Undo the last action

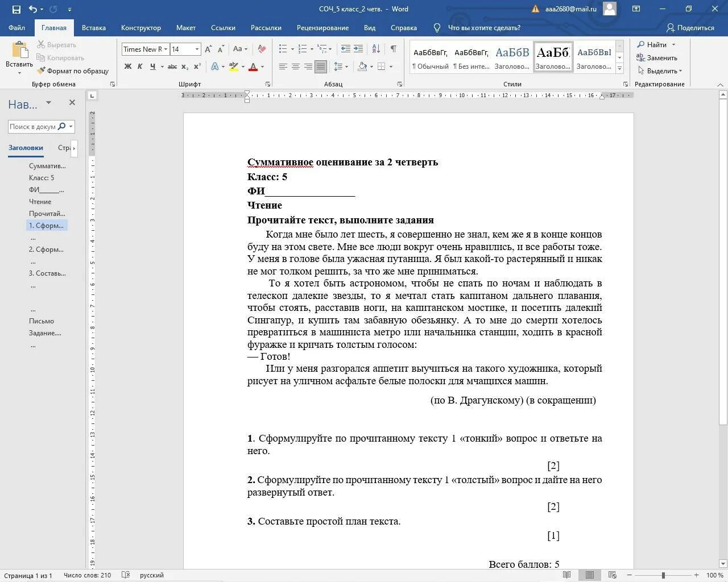click(x=32, y=9)
